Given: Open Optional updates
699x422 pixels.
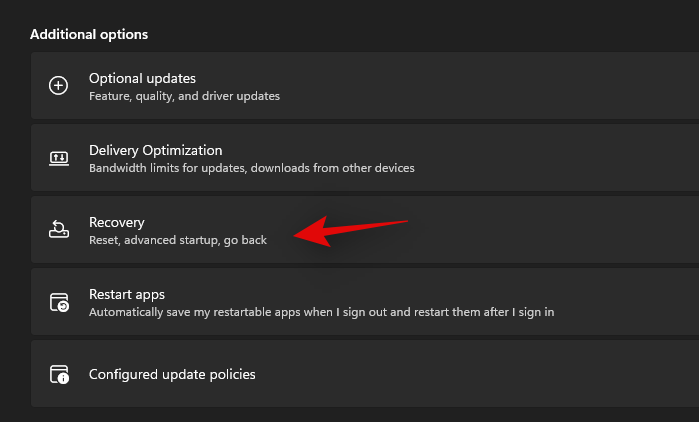Looking at the screenshot, I should [142, 78].
